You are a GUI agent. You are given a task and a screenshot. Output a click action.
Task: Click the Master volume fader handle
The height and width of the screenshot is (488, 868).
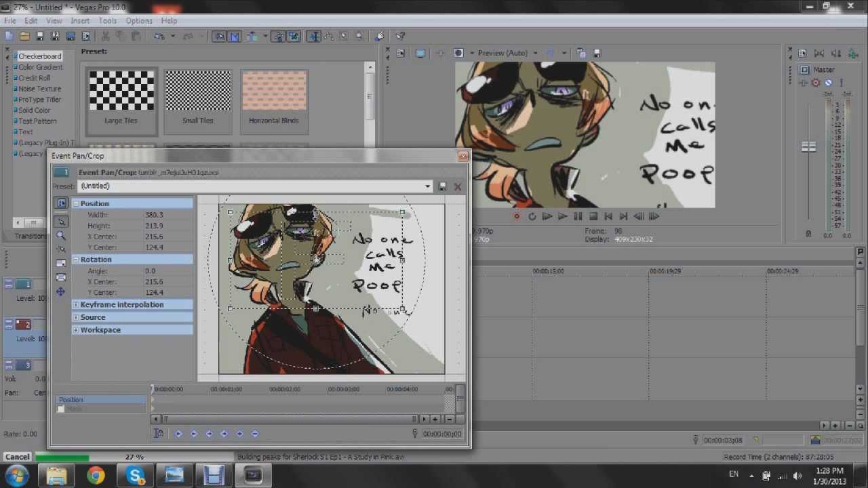808,147
